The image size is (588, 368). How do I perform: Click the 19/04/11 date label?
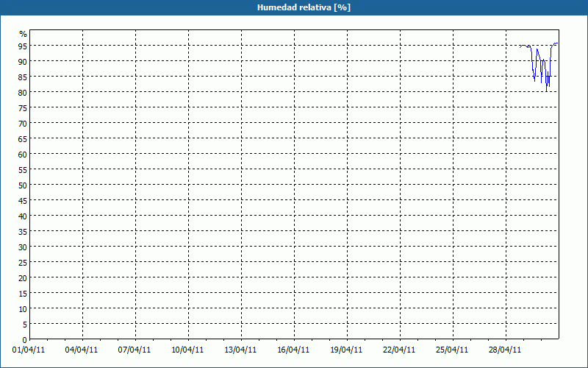click(x=346, y=350)
